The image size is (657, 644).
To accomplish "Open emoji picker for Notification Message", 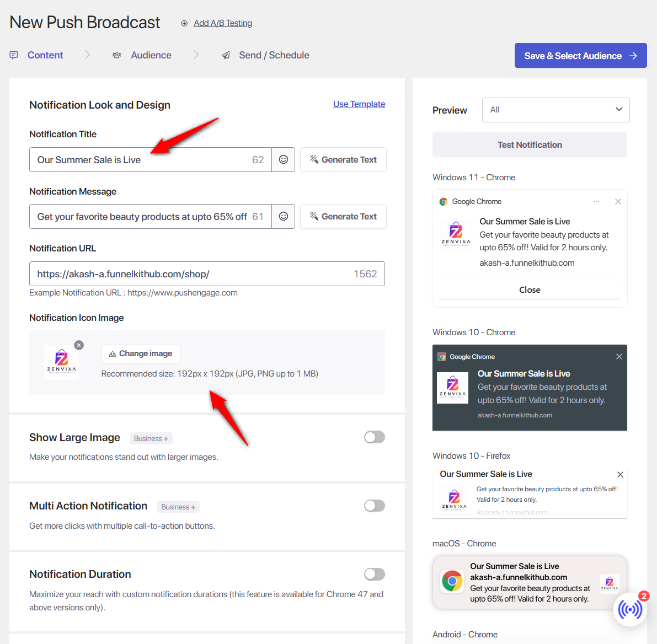I will coord(283,217).
